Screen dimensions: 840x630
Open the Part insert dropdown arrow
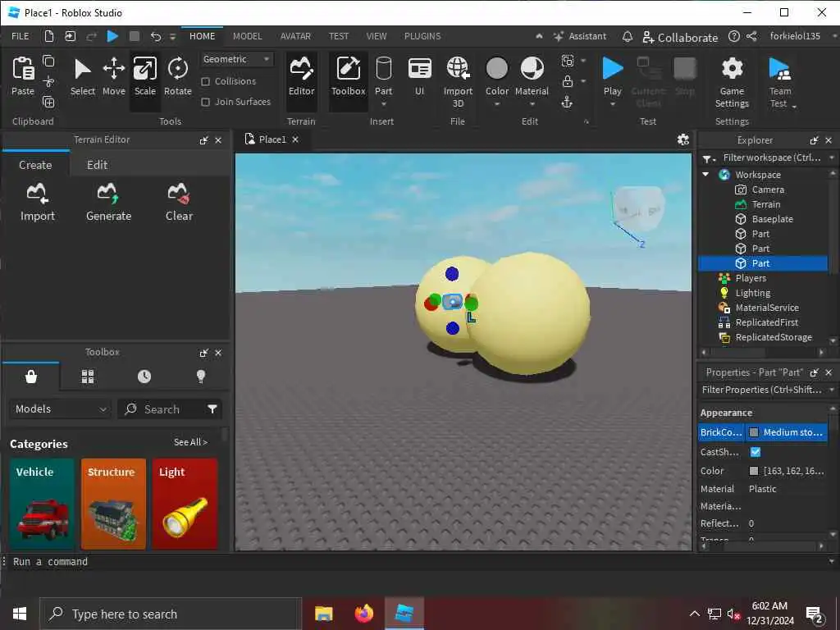pyautogui.click(x=384, y=104)
